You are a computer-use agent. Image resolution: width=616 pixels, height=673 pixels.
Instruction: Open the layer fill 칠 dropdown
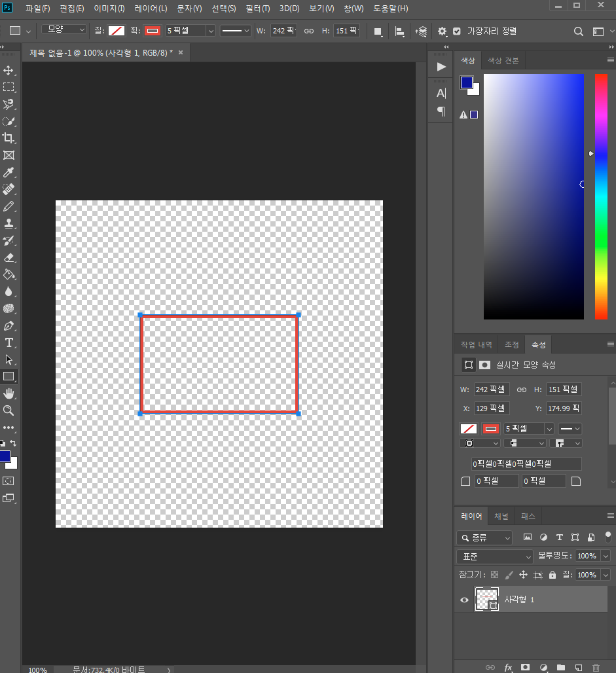(x=606, y=575)
